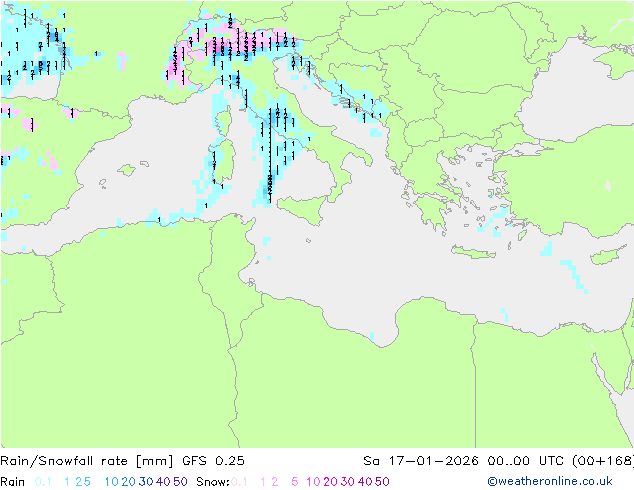Click the island of Corsica on the map
This screenshot has width=634, height=490.
pyautogui.click(x=224, y=120)
